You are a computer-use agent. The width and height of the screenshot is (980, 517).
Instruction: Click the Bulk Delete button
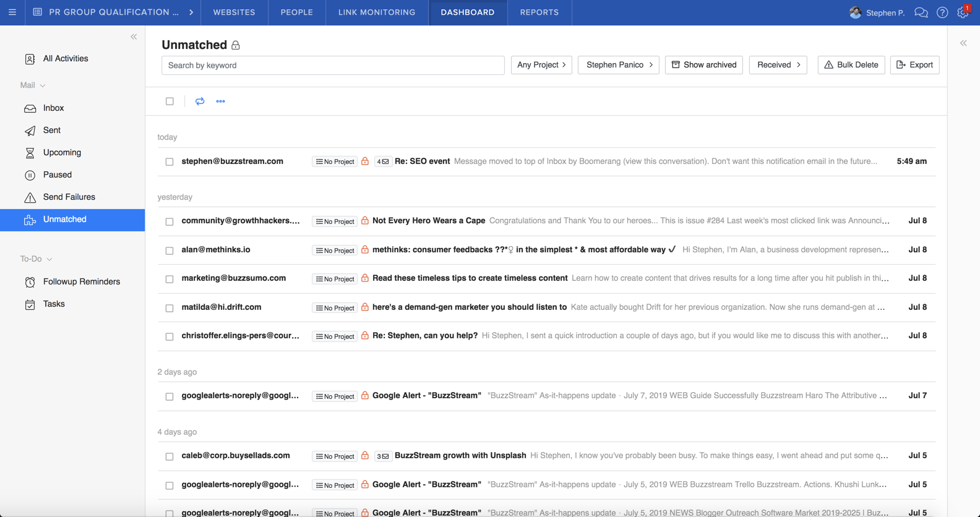851,65
